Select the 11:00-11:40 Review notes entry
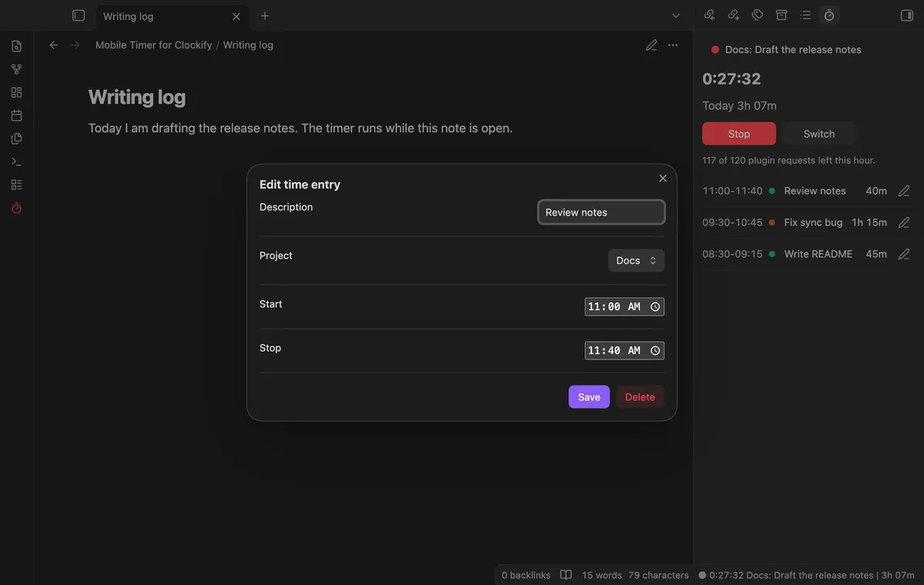 [x=807, y=191]
